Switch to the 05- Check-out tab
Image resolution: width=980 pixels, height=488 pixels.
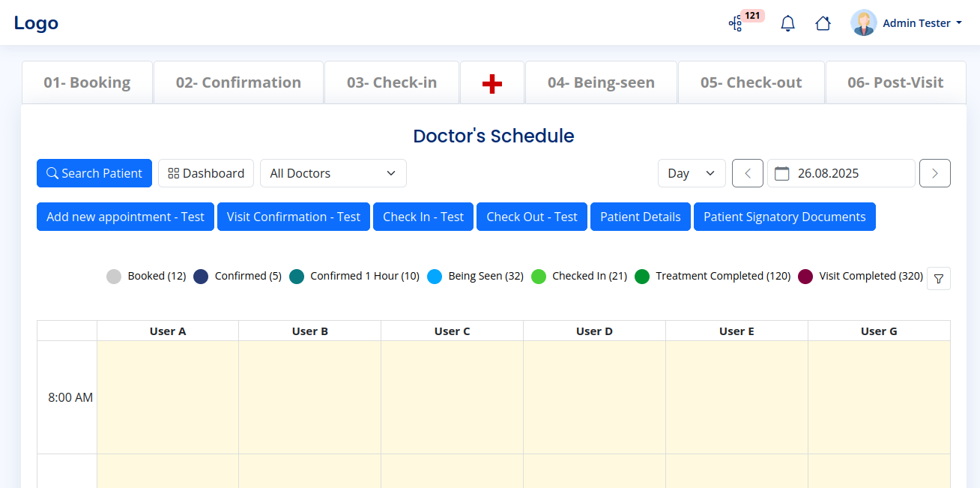[x=751, y=83]
